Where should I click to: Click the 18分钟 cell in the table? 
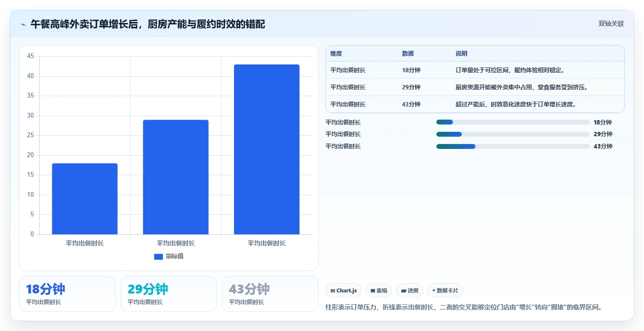tap(411, 70)
